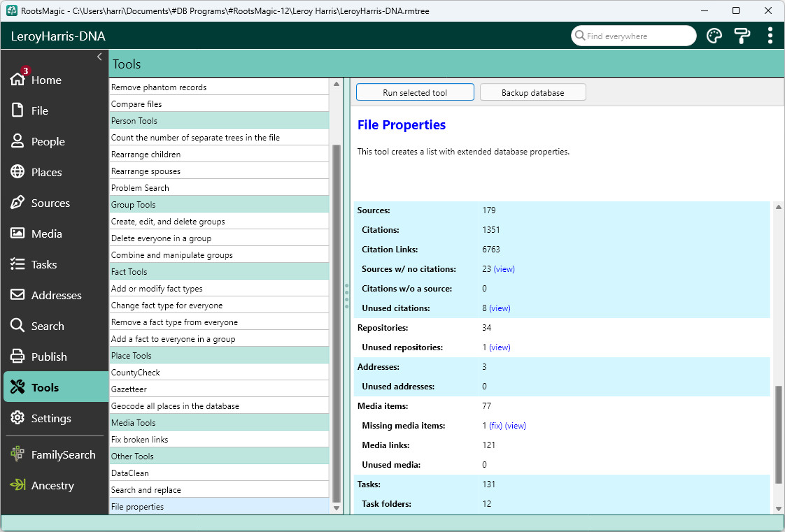
Task: Select Add or modify fact types
Action: pyautogui.click(x=219, y=289)
